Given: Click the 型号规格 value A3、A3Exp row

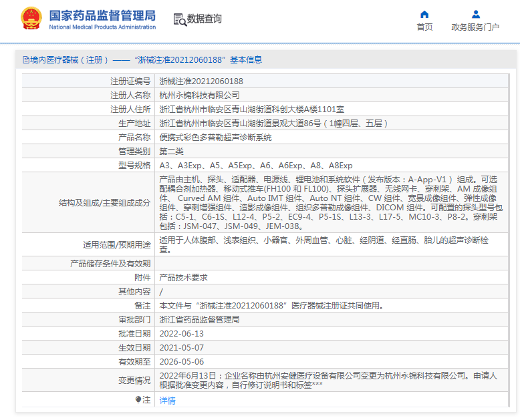Looking at the screenshot, I should coord(255,166).
